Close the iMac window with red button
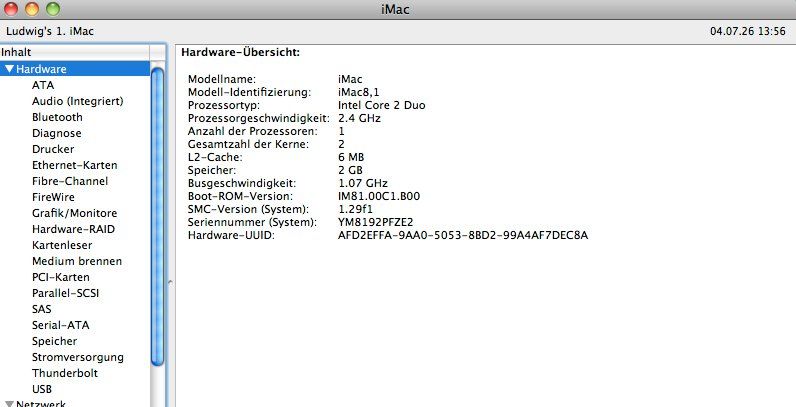The width and height of the screenshot is (796, 407). pos(10,9)
